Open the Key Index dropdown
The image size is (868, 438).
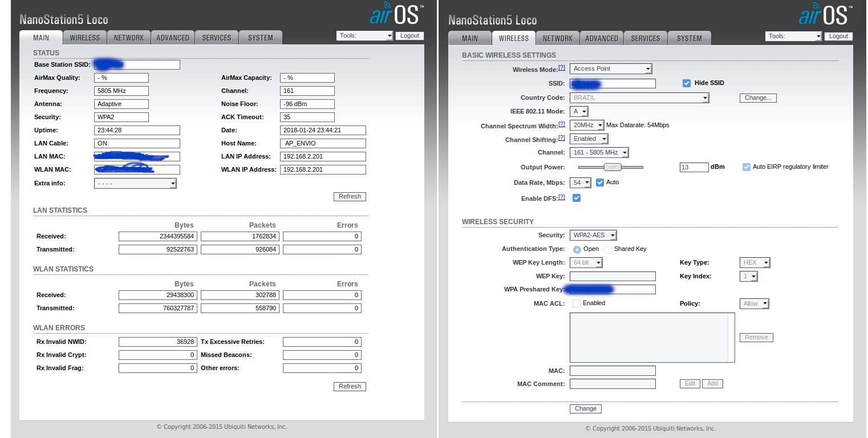pyautogui.click(x=748, y=277)
